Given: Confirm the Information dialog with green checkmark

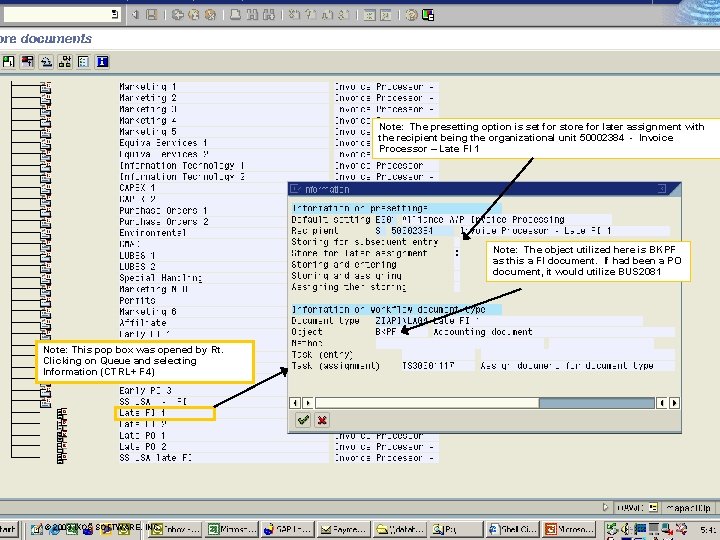Looking at the screenshot, I should [303, 420].
